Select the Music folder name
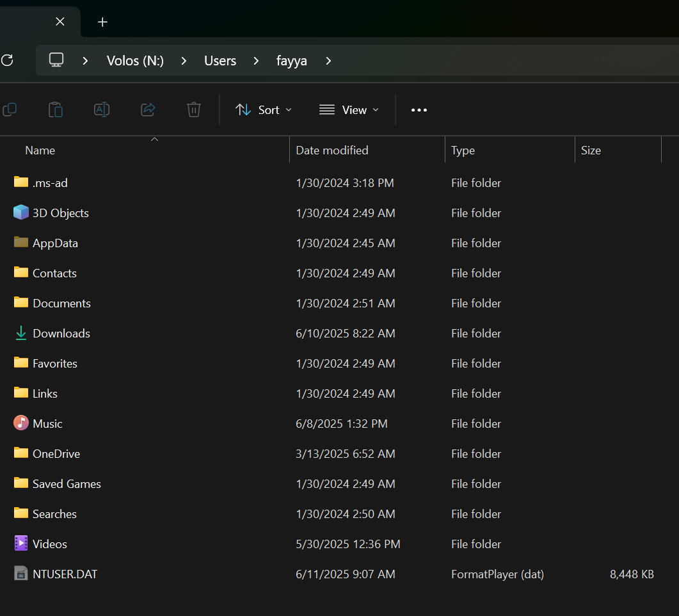This screenshot has width=679, height=616. coord(47,424)
